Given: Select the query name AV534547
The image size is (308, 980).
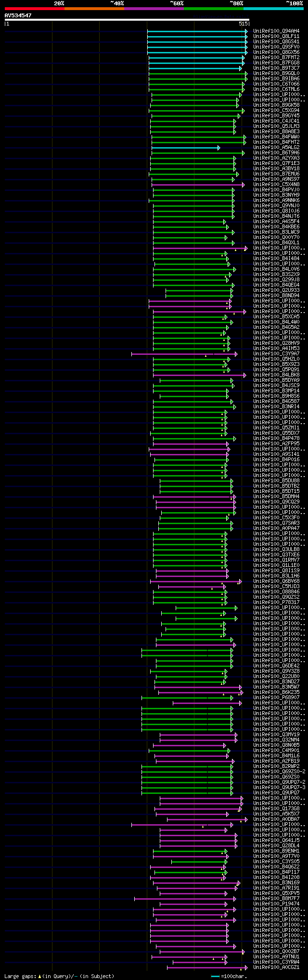Looking at the screenshot, I should coord(18,15).
